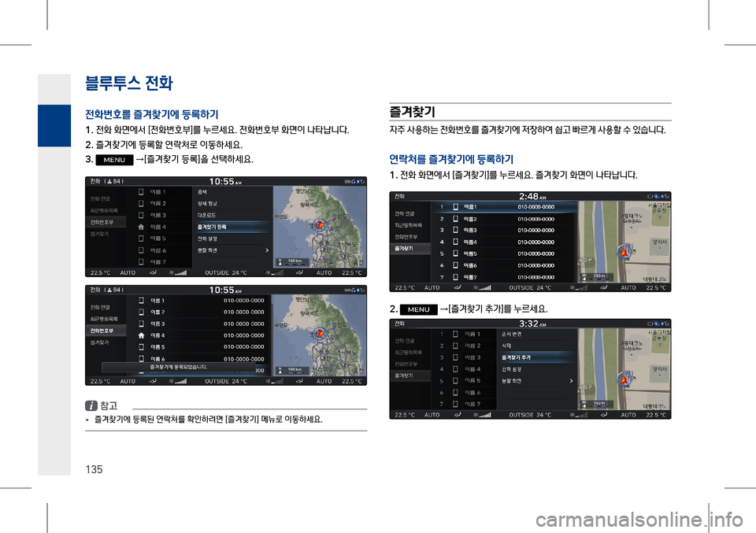Tap left AUTO climate label on 2:48 screen
Screen dimensions: 756x533
tap(432, 287)
